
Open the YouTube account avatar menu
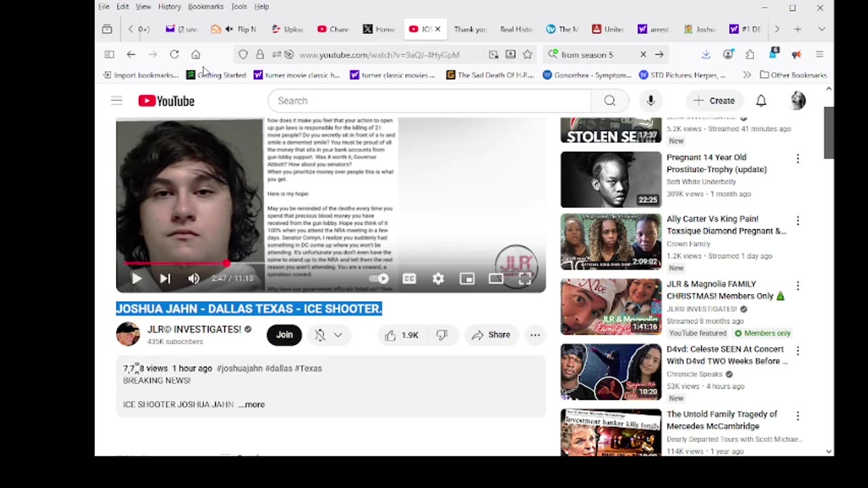click(798, 101)
